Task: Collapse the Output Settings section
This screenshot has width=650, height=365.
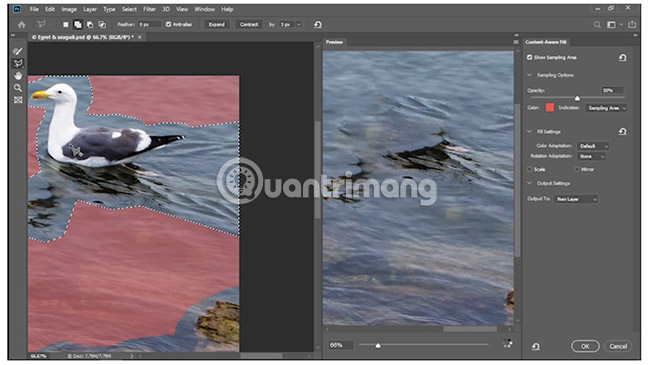Action: (529, 183)
